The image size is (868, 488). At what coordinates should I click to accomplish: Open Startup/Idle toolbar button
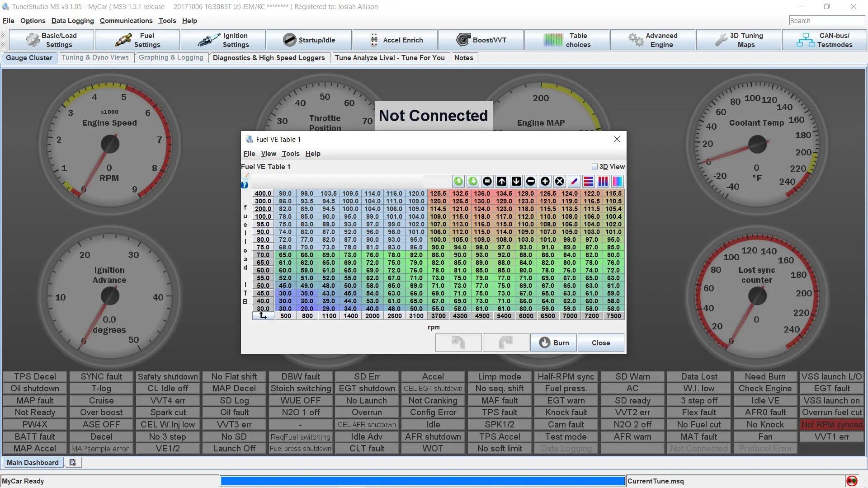(x=309, y=40)
